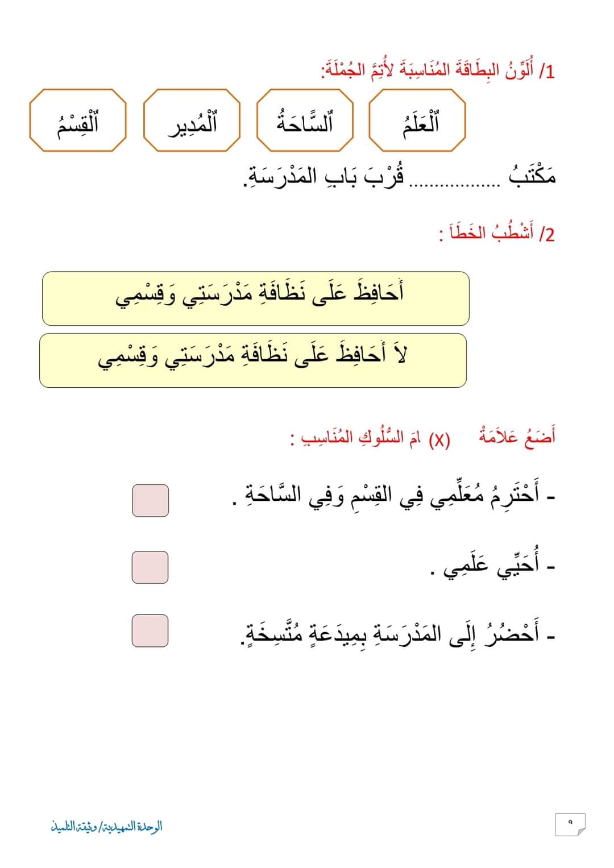The height and width of the screenshot is (868, 614).
Task: Select yellow box starting with أُحَافِظُ عَلَى
Action: pyautogui.click(x=256, y=298)
